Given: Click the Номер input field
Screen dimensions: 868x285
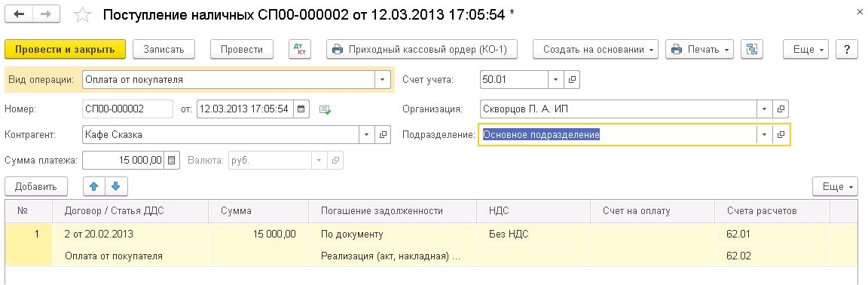Looking at the screenshot, I should coord(128,109).
